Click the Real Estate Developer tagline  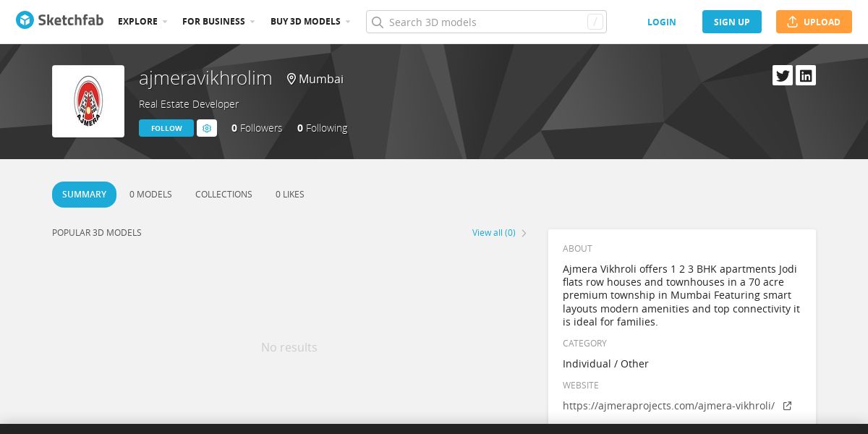189,104
